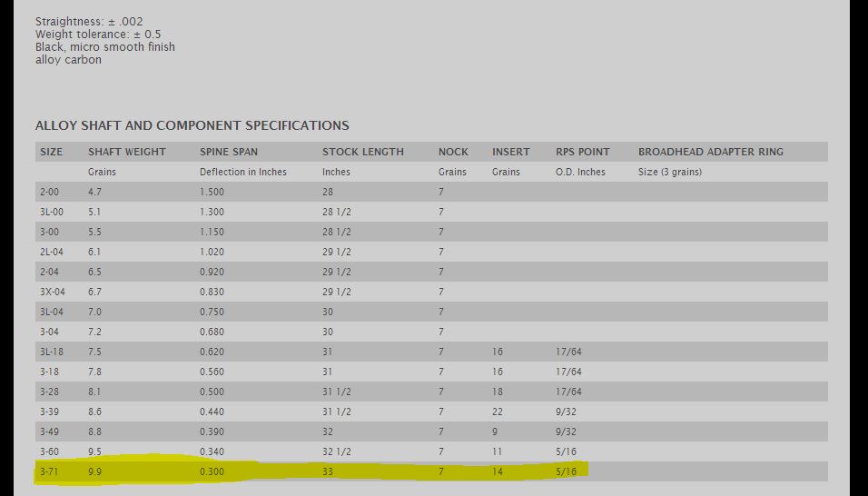The image size is (868, 496).
Task: Click spine span value '1.500'
Action: [x=212, y=192]
